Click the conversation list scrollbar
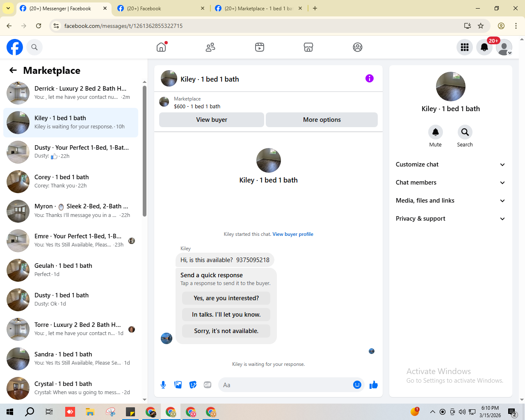 [144, 151]
